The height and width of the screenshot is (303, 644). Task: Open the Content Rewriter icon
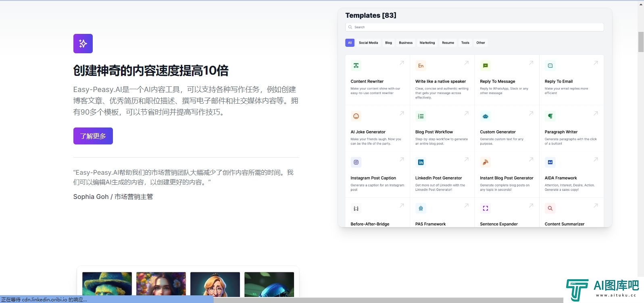coord(356,66)
